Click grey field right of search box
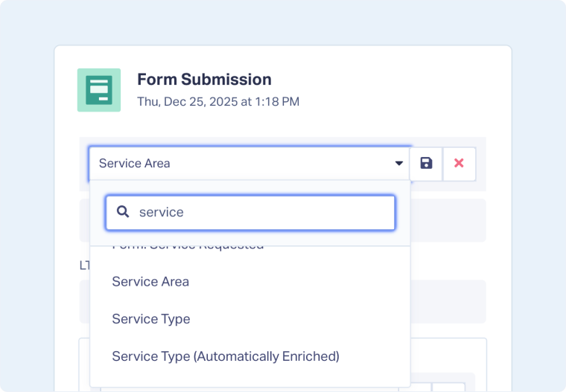 tap(448, 220)
